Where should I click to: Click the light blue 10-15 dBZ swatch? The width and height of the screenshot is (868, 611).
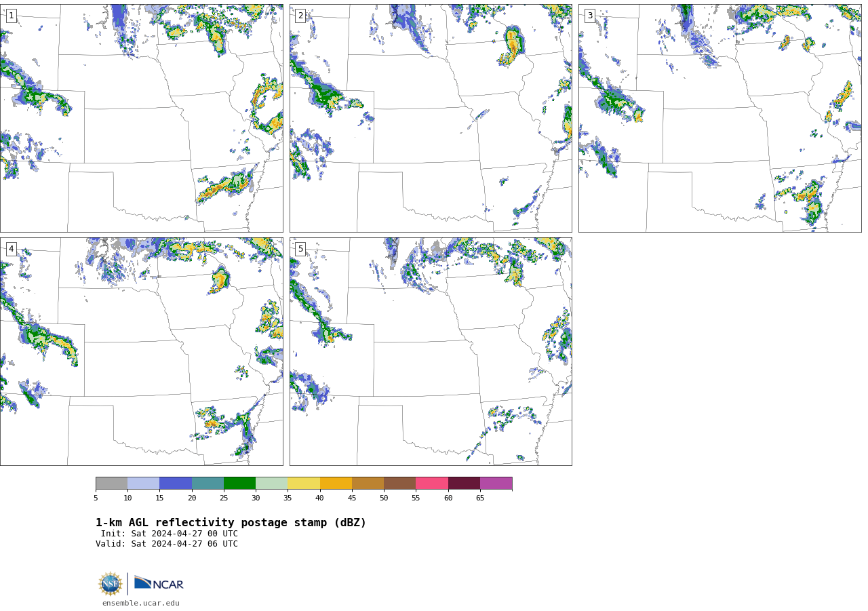pos(144,484)
